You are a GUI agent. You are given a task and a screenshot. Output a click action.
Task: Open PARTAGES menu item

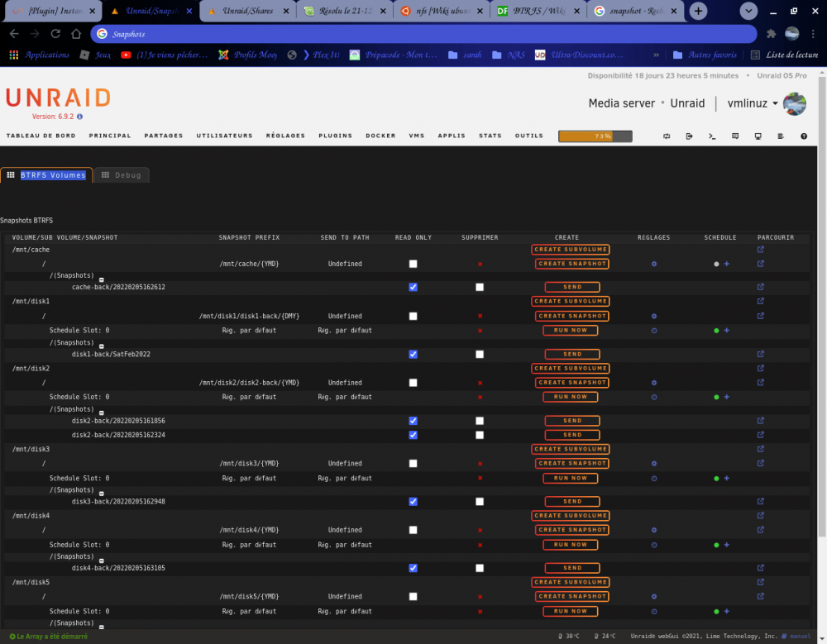pos(164,136)
